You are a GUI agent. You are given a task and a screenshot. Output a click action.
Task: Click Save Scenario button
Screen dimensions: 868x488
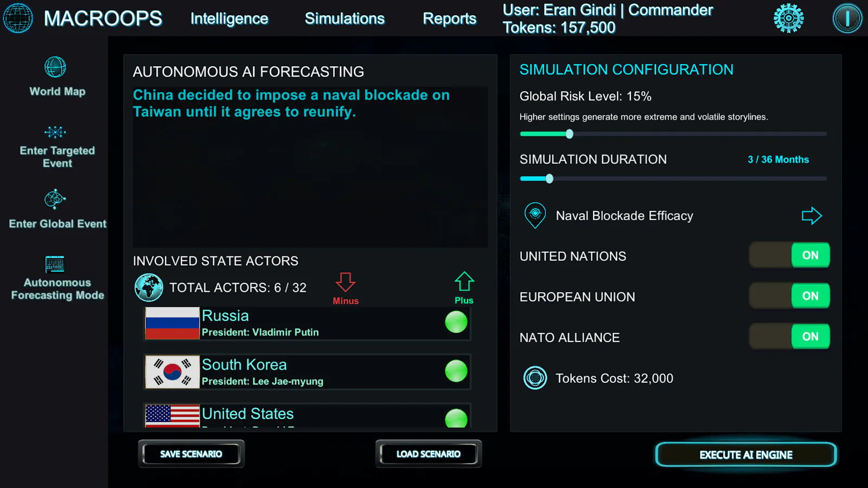pos(191,454)
